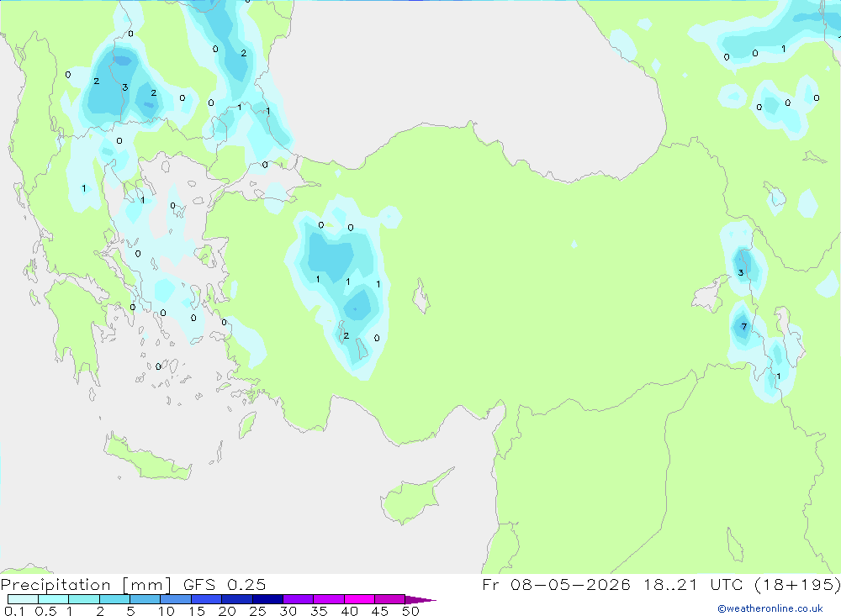Click the '0.5' legend scale label
The width and height of the screenshot is (841, 616).
coord(45,611)
